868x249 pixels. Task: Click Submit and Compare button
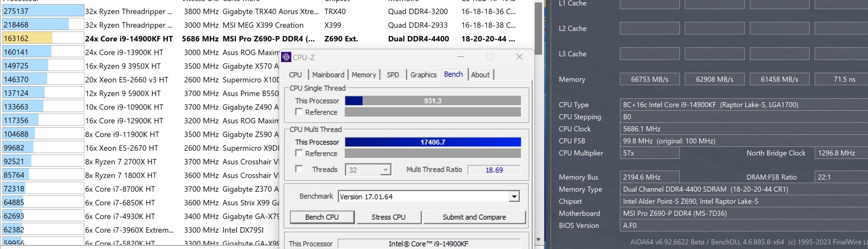click(475, 217)
